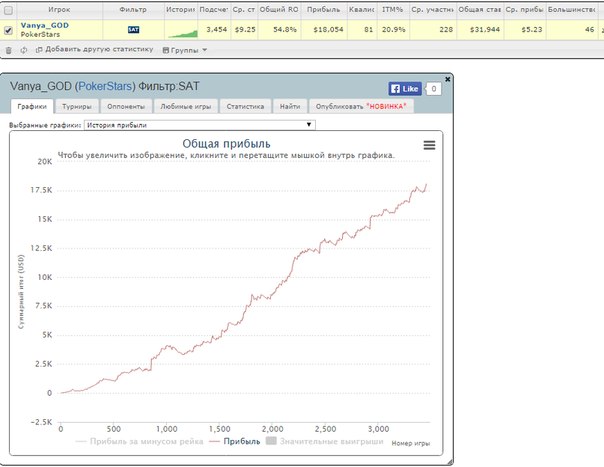The width and height of the screenshot is (604, 467).
Task: Expand the Группы dropdown arrow
Action: point(205,49)
